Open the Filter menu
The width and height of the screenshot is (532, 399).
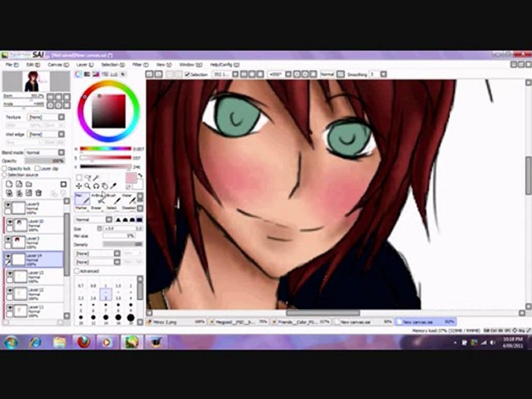140,64
